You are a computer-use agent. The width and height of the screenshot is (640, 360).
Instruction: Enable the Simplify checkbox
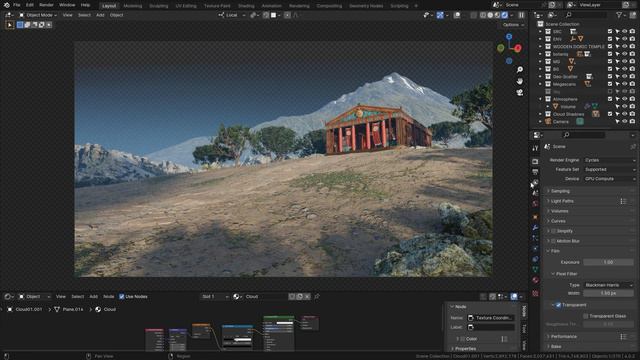coord(553,231)
